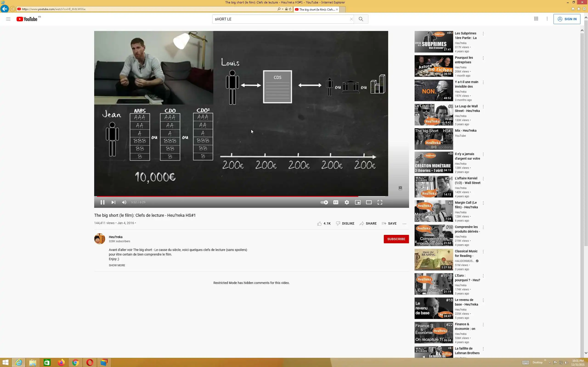The image size is (588, 367).
Task: Pause the video playback
Action: click(102, 202)
